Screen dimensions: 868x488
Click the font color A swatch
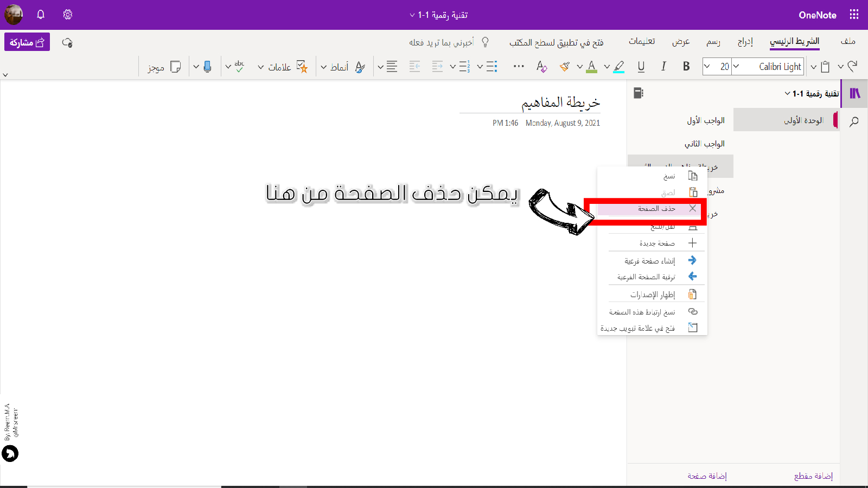(592, 67)
